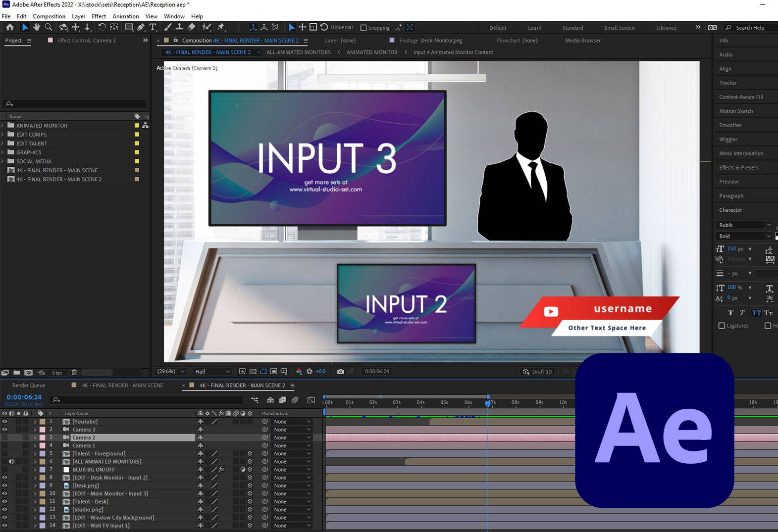This screenshot has height=532, width=778.
Task: Click the label color swatch of Youtube layer
Action: 43,422
